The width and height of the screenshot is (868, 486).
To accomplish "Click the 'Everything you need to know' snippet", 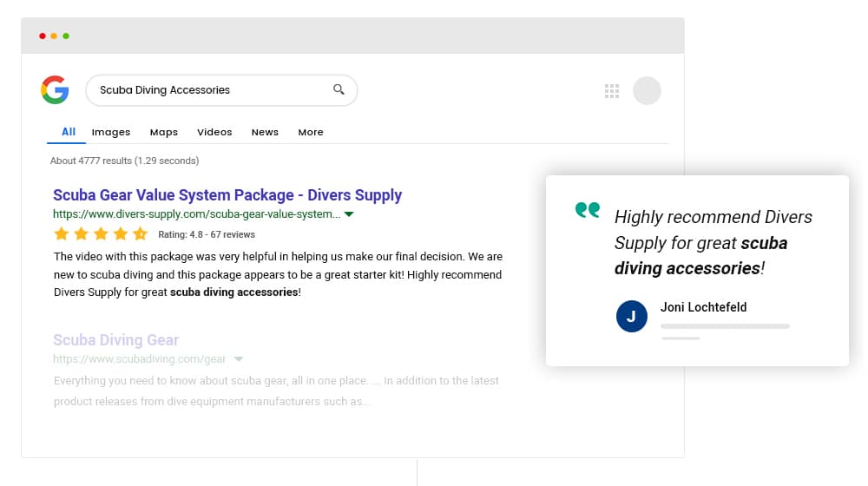I will 276,391.
